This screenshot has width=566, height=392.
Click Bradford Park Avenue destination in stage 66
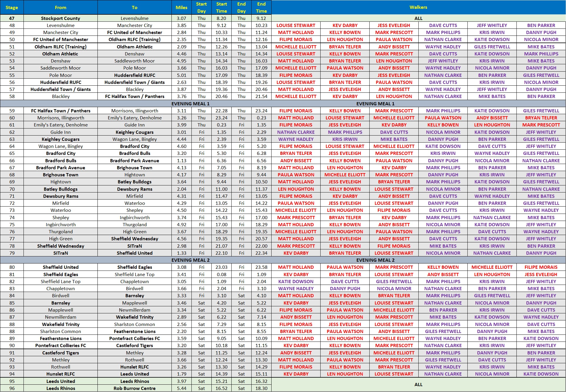tap(134, 160)
